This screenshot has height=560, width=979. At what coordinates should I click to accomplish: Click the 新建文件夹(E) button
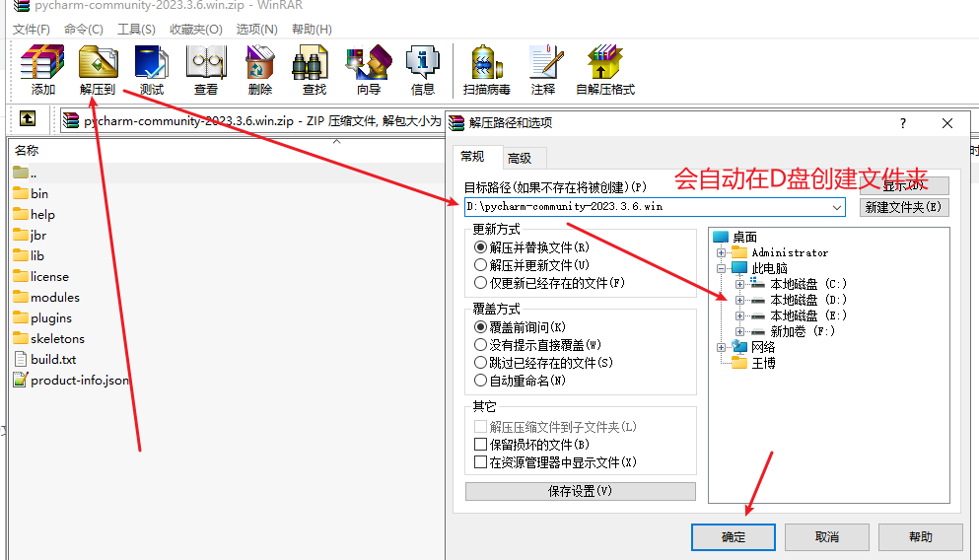coord(903,207)
